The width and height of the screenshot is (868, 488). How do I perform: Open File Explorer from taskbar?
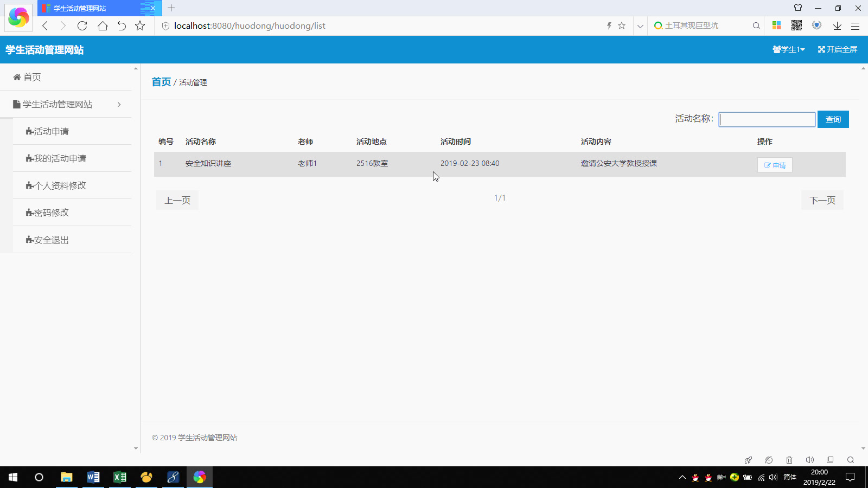click(x=67, y=477)
